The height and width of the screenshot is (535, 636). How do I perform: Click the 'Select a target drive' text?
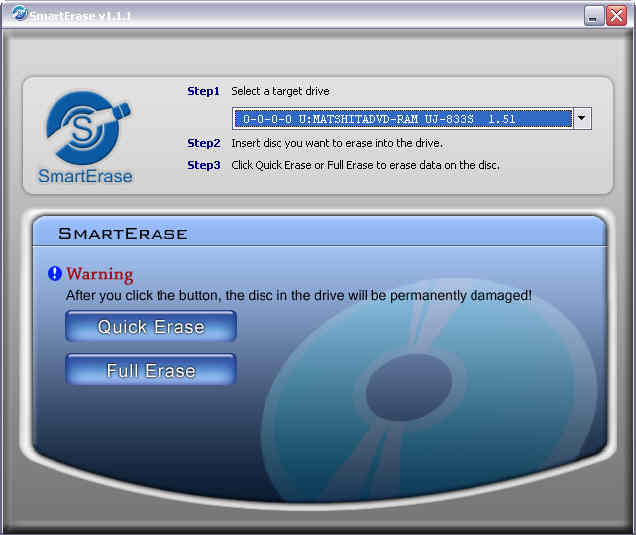coord(280,91)
